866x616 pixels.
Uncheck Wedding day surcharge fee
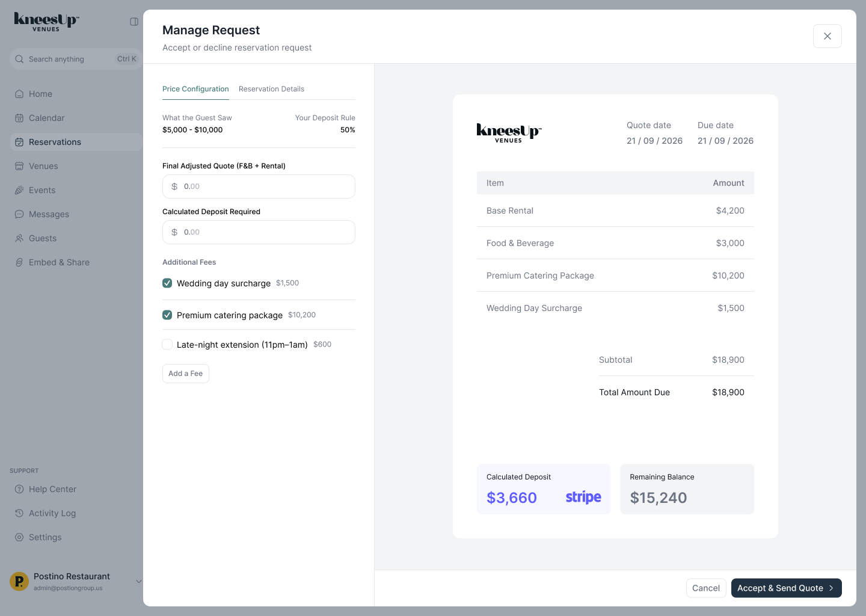tap(167, 283)
